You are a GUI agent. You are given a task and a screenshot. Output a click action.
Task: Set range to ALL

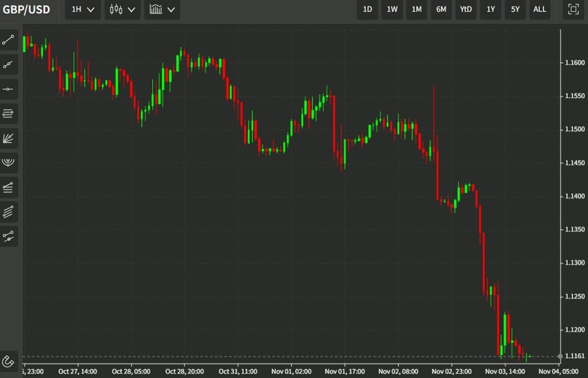(x=540, y=9)
